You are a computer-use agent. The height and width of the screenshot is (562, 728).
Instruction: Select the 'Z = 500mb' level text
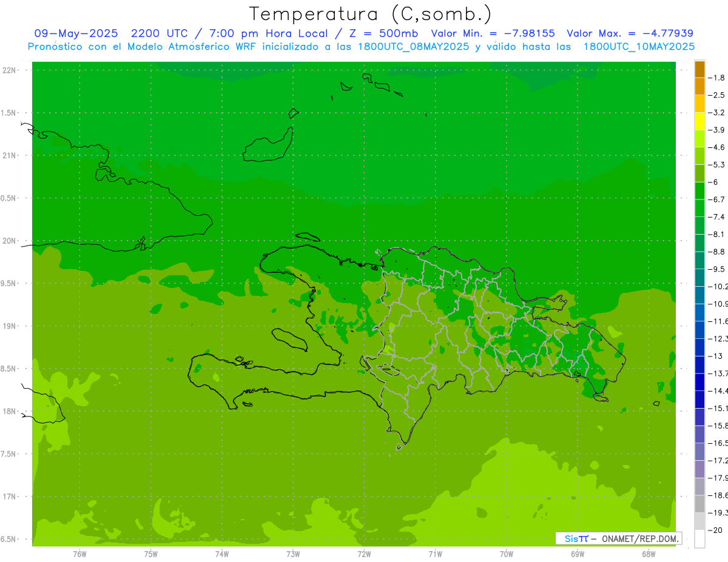point(380,33)
